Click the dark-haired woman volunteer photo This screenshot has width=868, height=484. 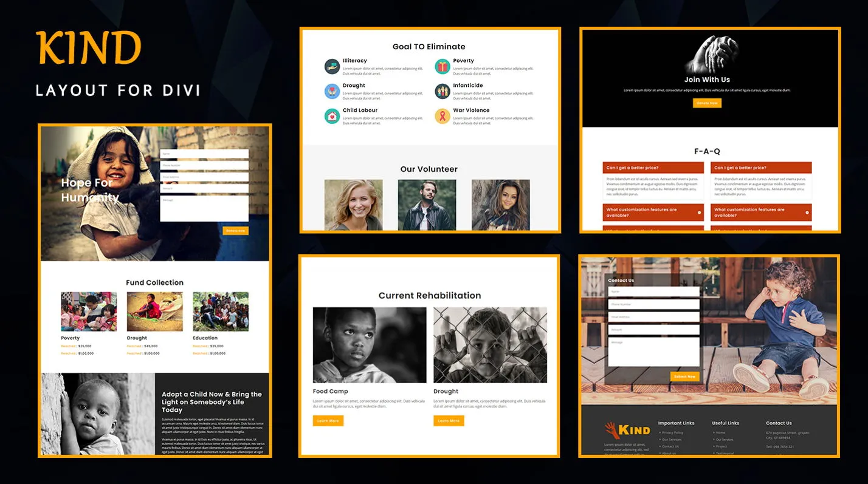[x=501, y=205]
